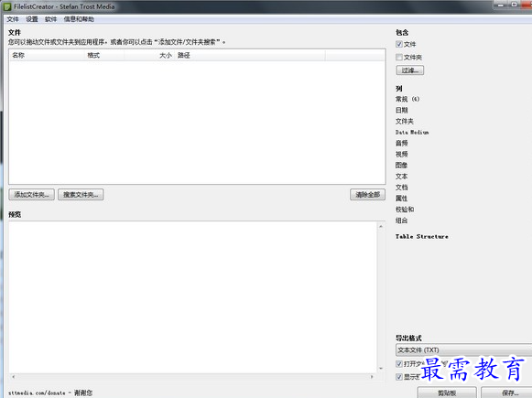Sort by the 名称 column header

[47, 55]
